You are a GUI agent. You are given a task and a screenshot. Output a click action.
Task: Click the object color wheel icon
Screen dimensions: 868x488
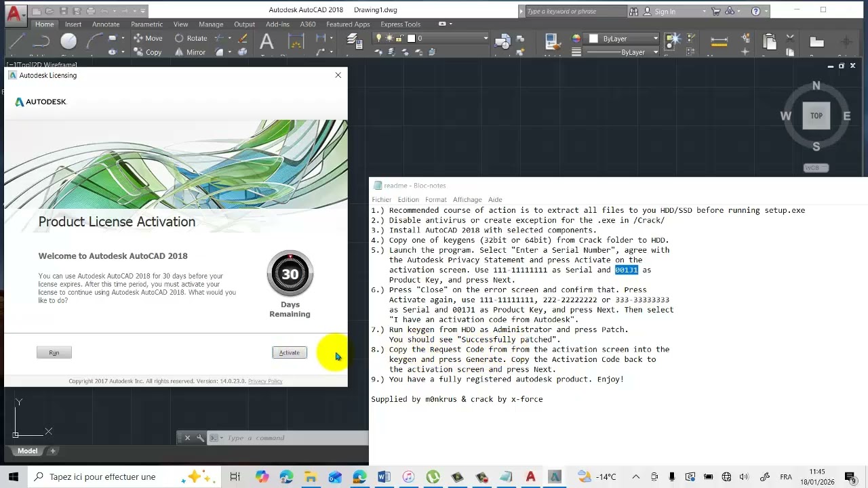576,39
